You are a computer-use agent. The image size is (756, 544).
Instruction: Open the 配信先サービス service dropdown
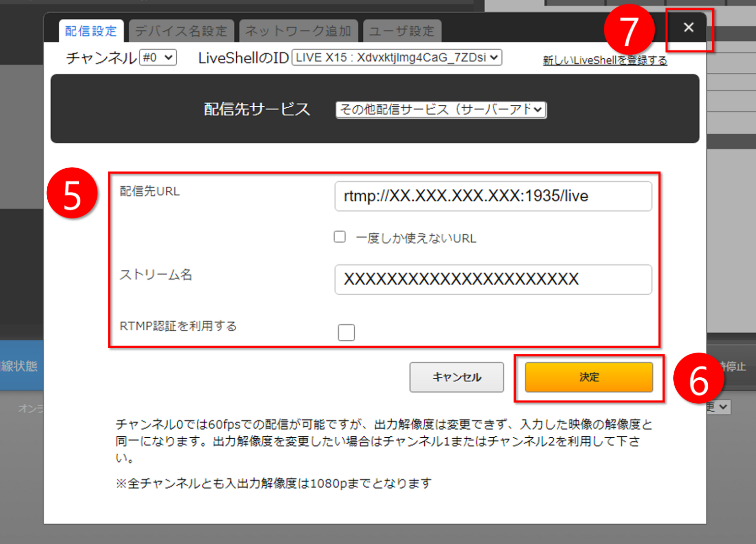(441, 110)
